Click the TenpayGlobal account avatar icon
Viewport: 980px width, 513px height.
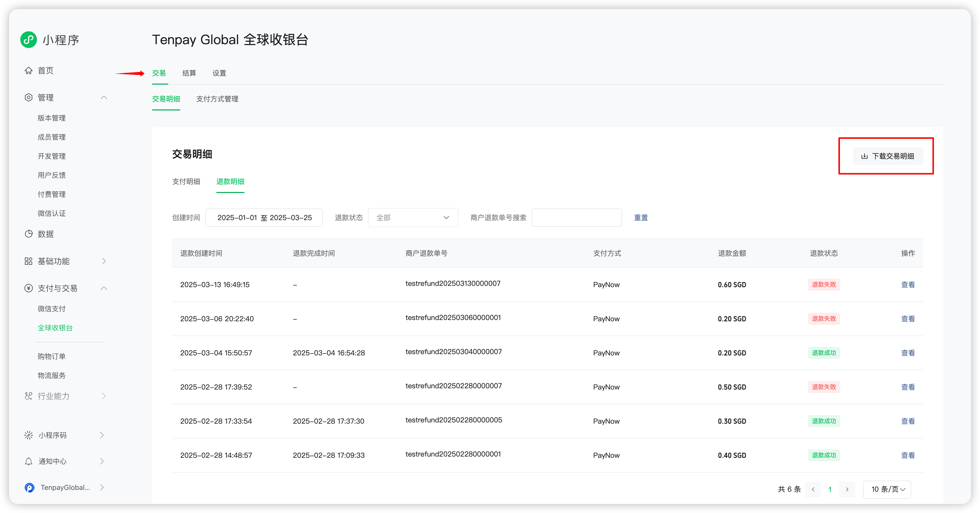click(30, 487)
